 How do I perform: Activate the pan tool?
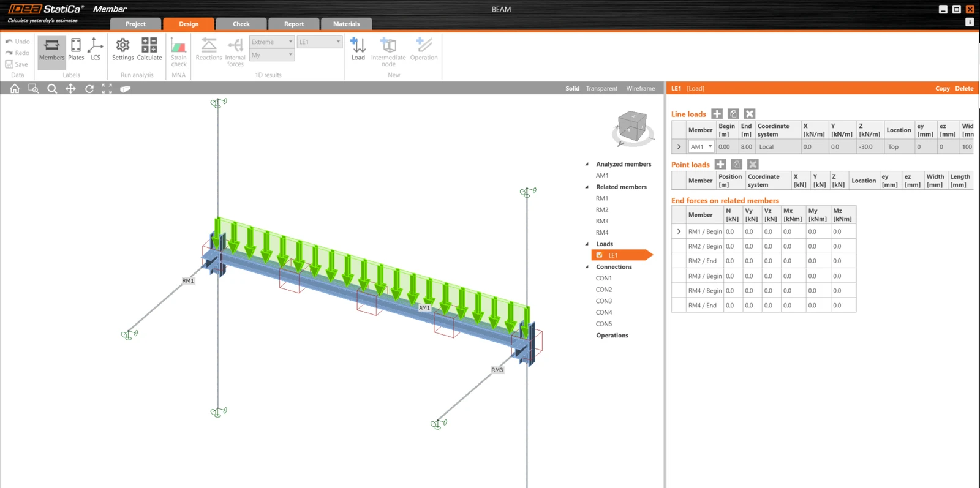(x=70, y=89)
